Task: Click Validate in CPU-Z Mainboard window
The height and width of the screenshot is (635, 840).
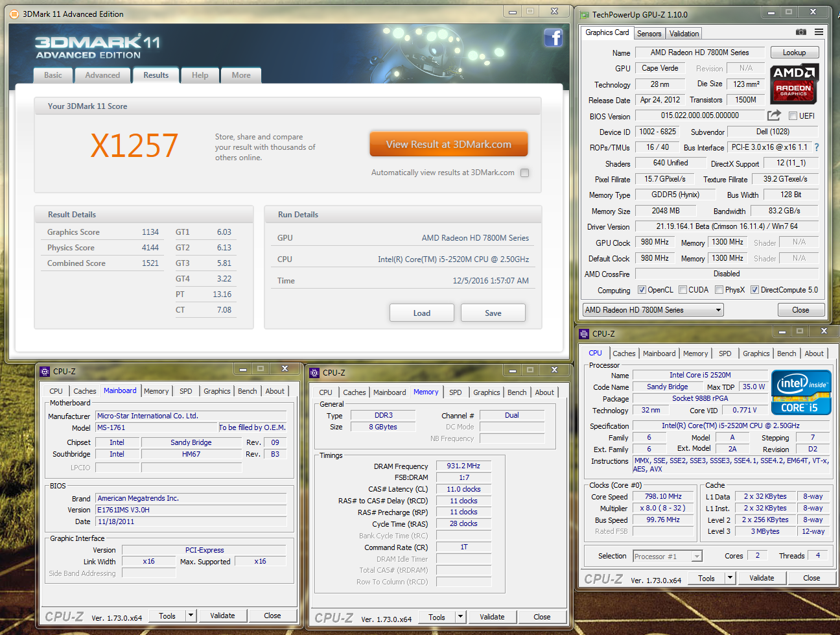Action: coord(222,616)
